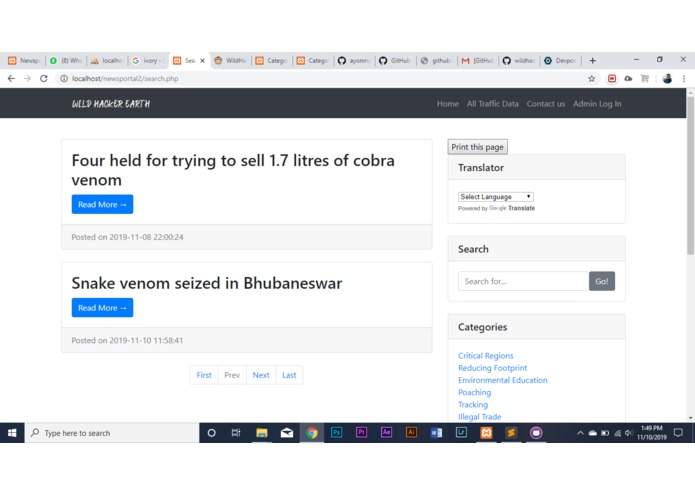The height and width of the screenshot is (494, 695).
Task: Open Microsoft Word from the taskbar
Action: pyautogui.click(x=437, y=432)
